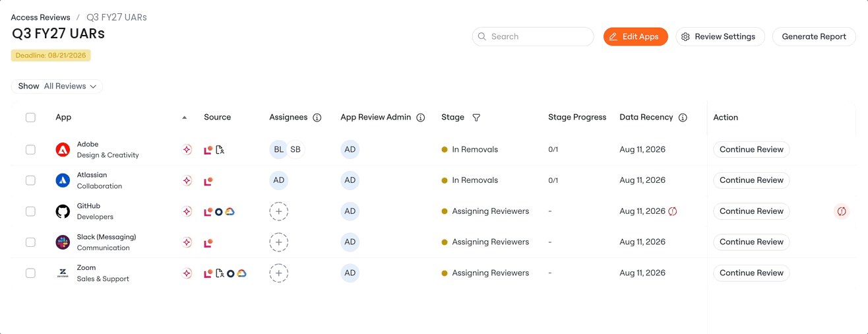Click the SB assignee avatar in Adobe row
The image size is (868, 334).
[295, 150]
